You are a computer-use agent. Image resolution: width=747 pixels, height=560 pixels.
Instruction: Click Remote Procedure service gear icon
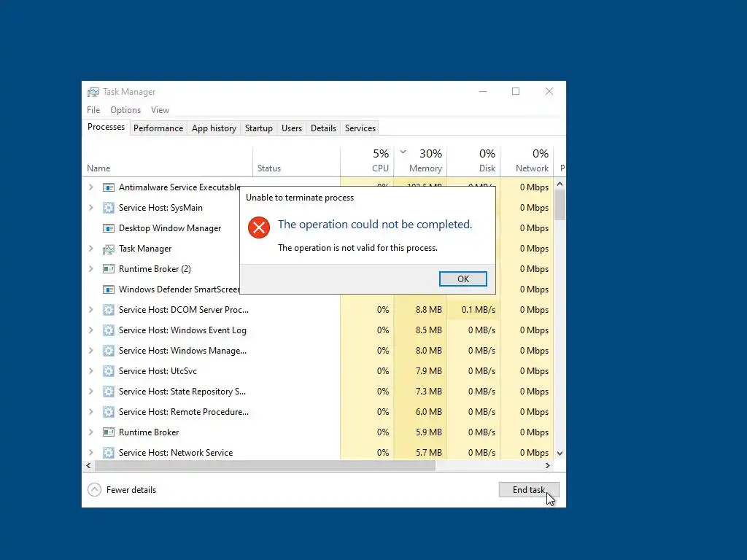point(109,412)
